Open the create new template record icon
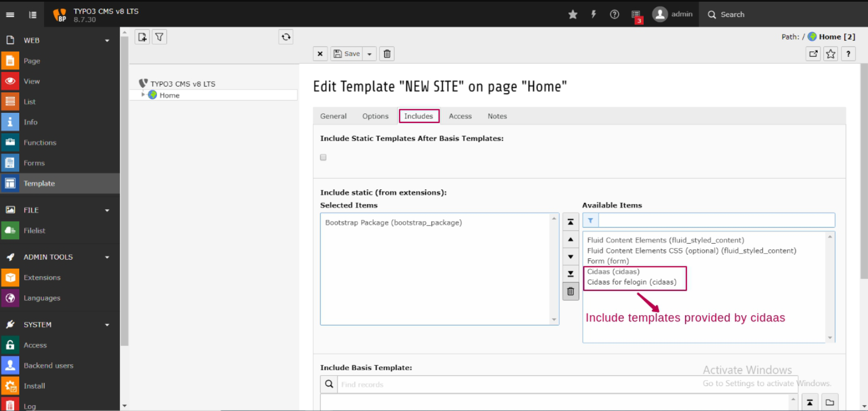Viewport: 868px width, 411px height. pos(142,36)
